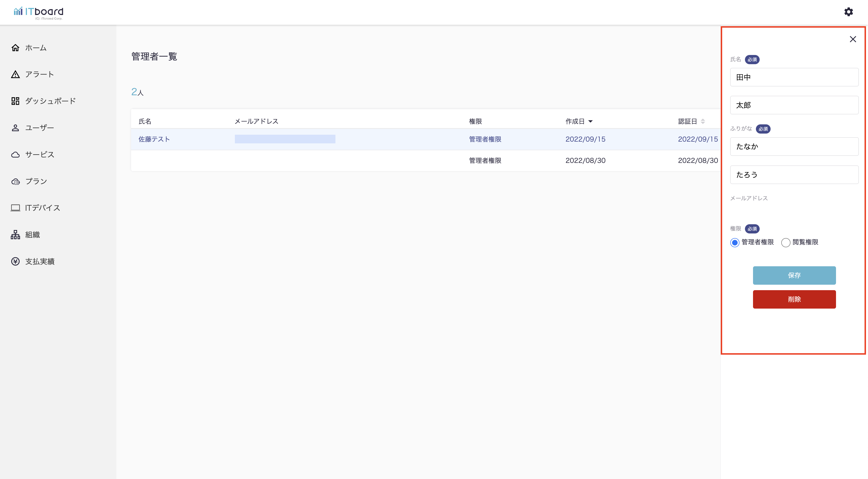Open the プラン menu item

tap(36, 181)
